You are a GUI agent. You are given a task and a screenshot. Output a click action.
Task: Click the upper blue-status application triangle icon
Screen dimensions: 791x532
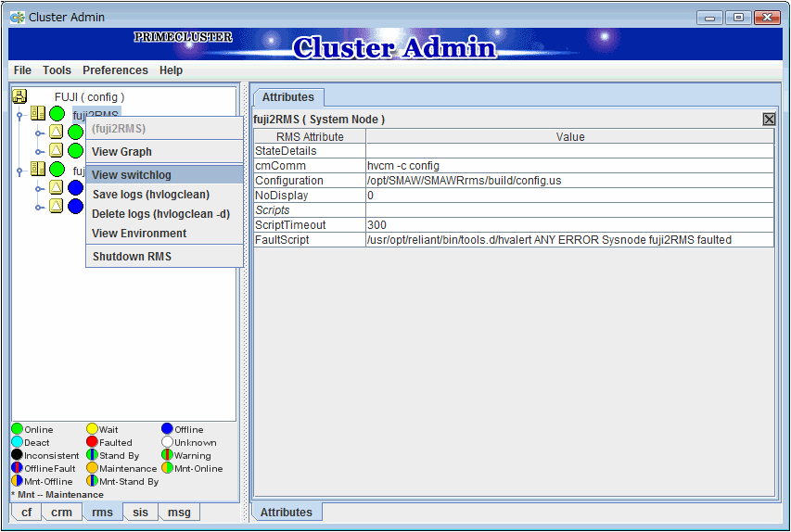56,187
